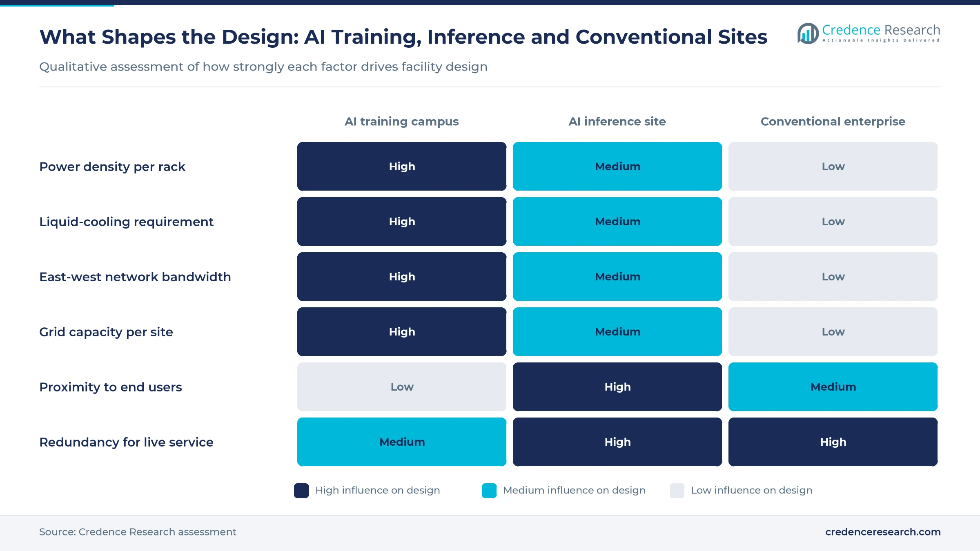
Task: Click the Source: Credence Research assessment note
Action: tap(138, 532)
